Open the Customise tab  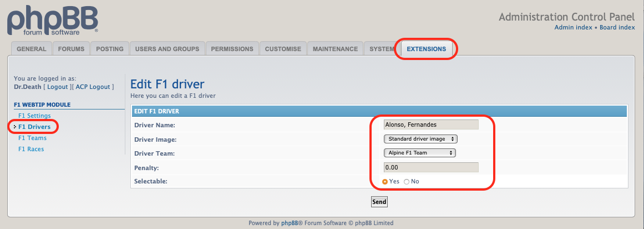coord(283,48)
